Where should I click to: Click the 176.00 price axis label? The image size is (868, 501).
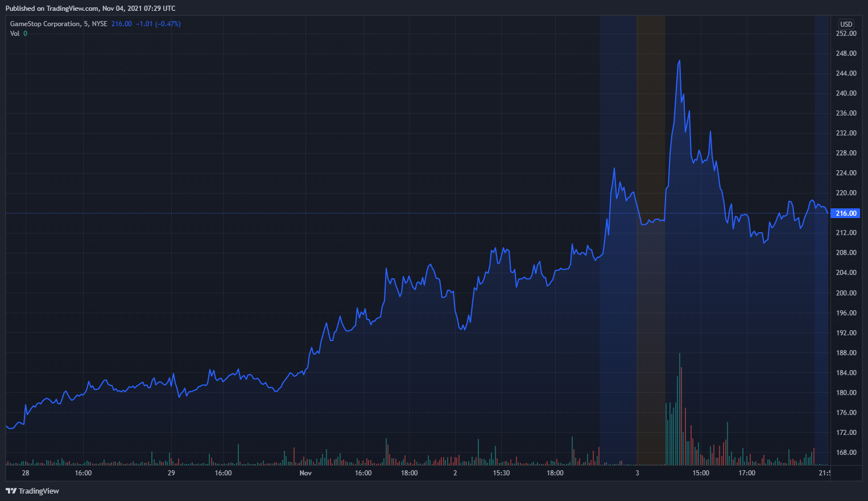click(846, 413)
